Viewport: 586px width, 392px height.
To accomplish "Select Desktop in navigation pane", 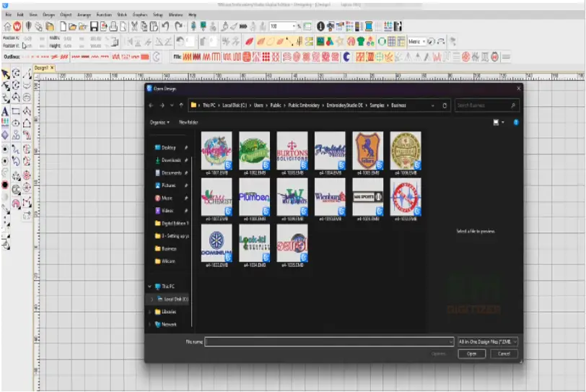I will coord(169,147).
